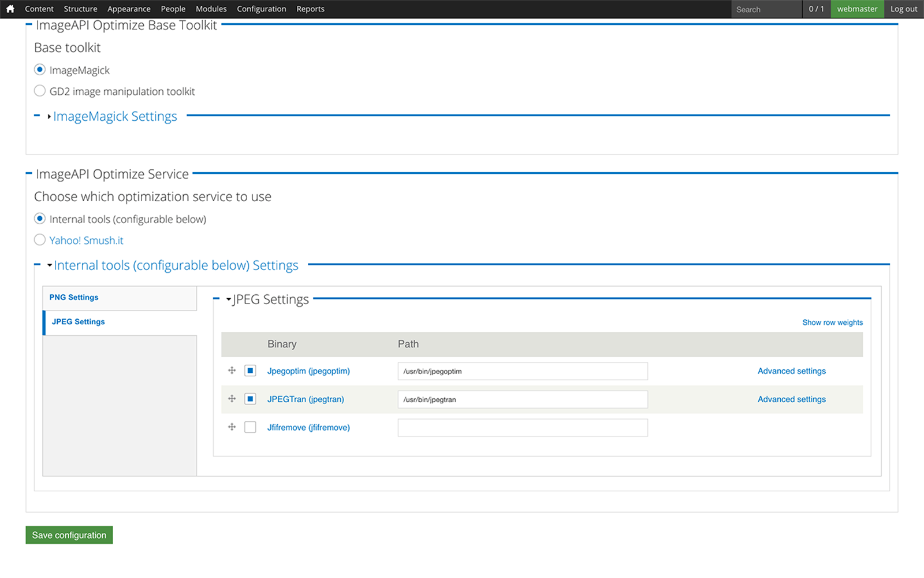Grab the drag handle for Jpegoptim row

pyautogui.click(x=232, y=370)
